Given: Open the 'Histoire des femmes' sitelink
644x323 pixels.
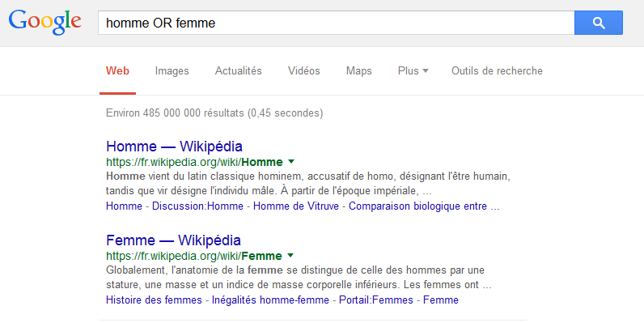Looking at the screenshot, I should pos(154,300).
